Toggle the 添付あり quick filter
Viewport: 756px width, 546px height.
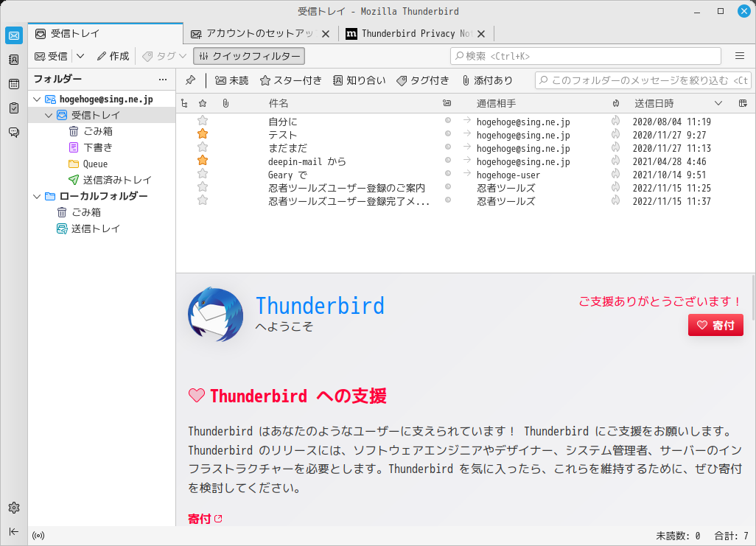tap(487, 80)
